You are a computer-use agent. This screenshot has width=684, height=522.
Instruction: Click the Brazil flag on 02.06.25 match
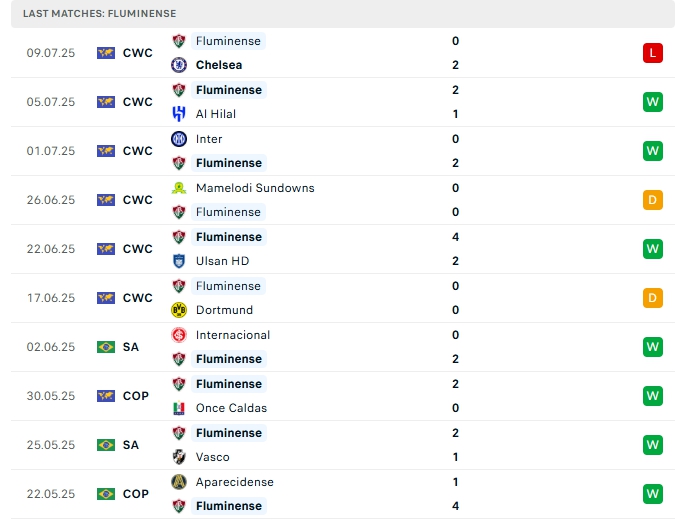pyautogui.click(x=106, y=347)
